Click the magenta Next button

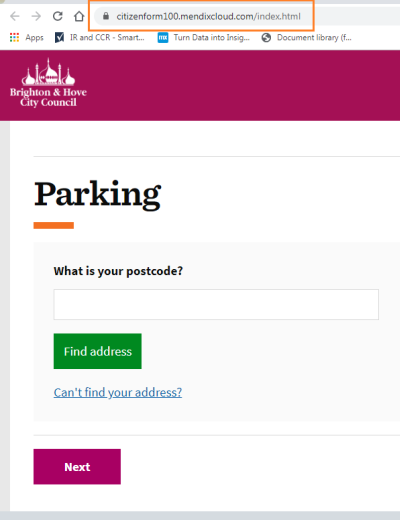click(77, 467)
